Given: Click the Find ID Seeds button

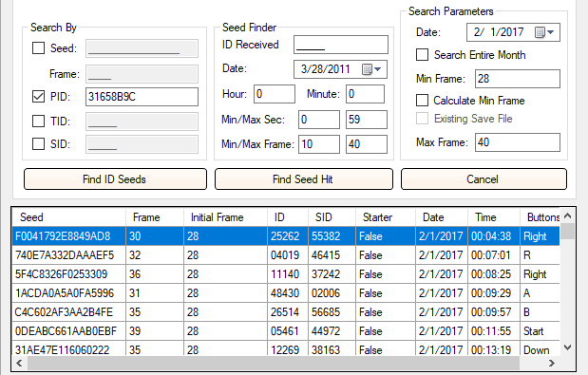Looking at the screenshot, I should coord(115,179).
